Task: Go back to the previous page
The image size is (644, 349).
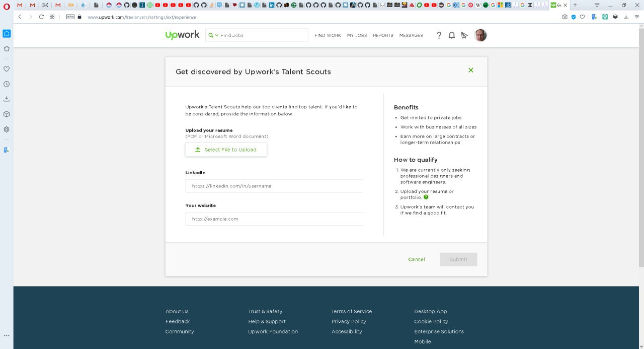Action: pyautogui.click(x=20, y=17)
